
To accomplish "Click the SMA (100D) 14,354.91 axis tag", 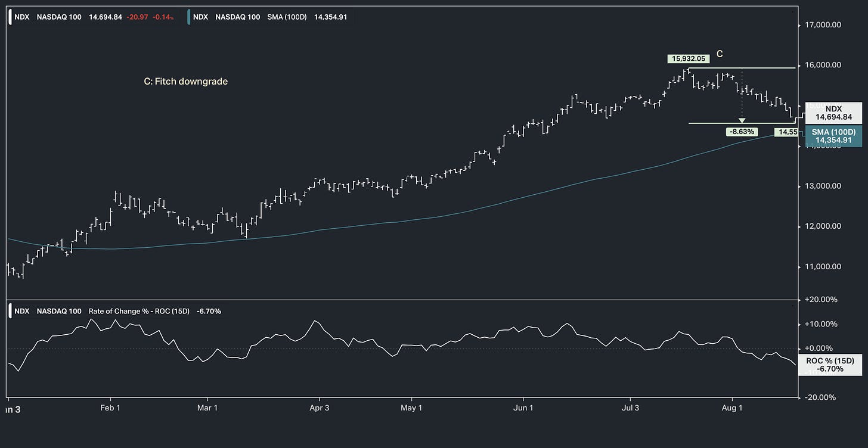I will point(833,136).
